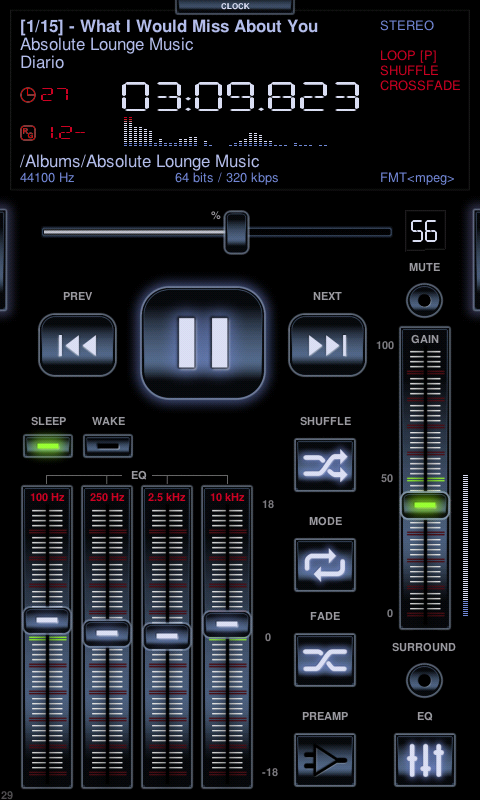
Task: Click the FADE crossfade icon button
Action: coord(325,660)
